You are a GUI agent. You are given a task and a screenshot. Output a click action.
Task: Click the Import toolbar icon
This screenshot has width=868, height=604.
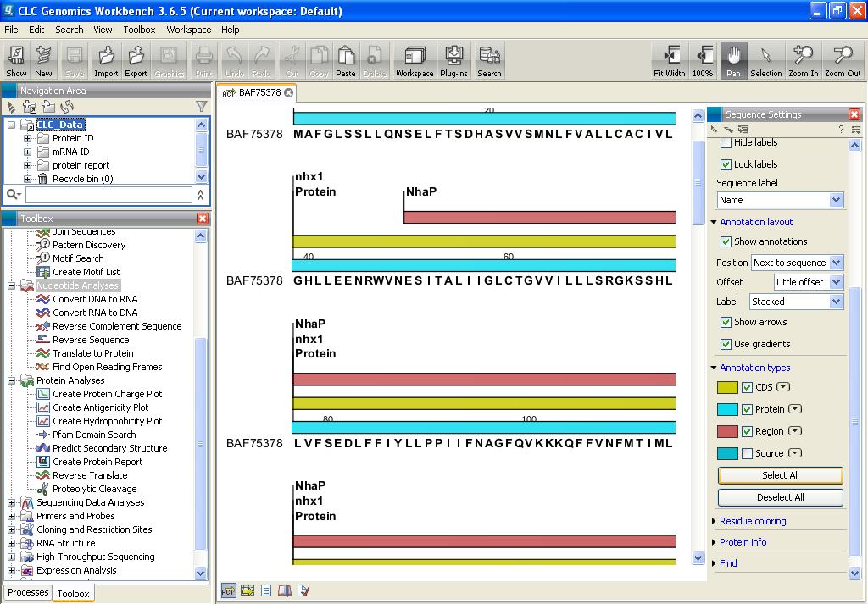[106, 61]
